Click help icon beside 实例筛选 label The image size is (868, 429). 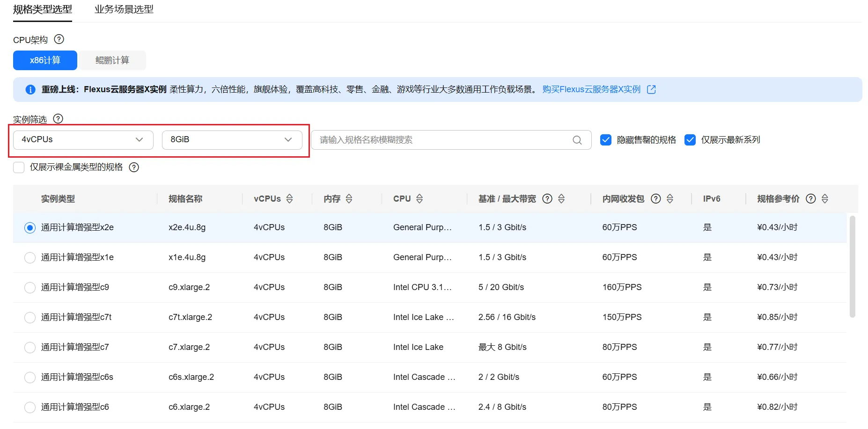point(58,119)
